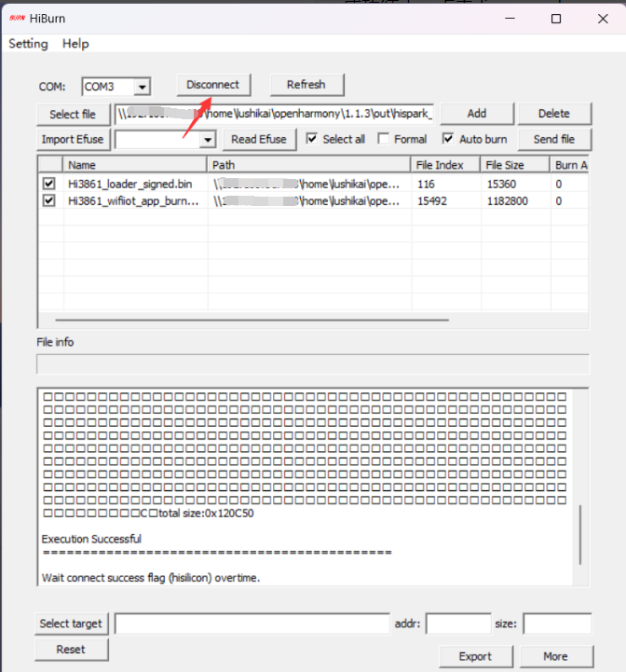Image resolution: width=626 pixels, height=672 pixels.
Task: Click the log output vertical scrollbar
Action: [580, 534]
